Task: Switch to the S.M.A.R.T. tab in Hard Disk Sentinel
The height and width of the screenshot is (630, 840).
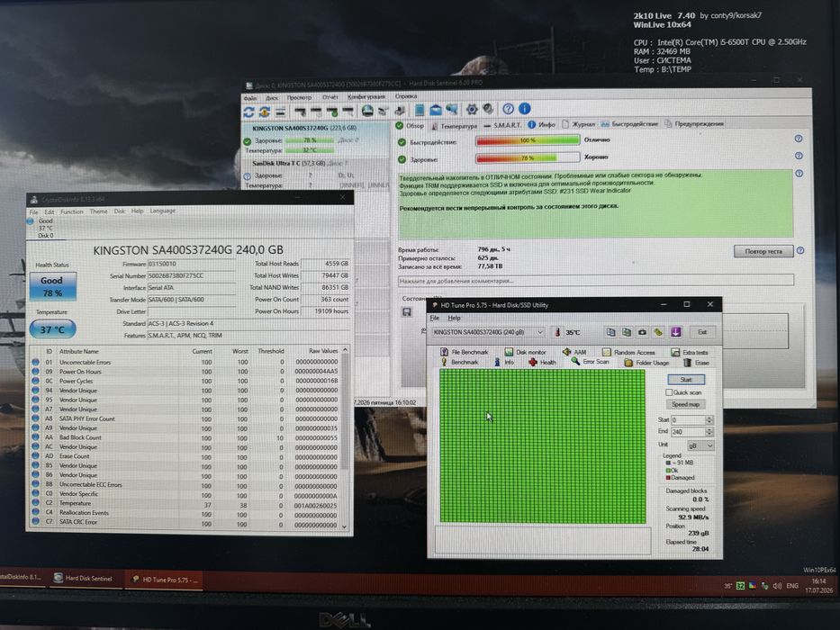Action: (x=502, y=124)
